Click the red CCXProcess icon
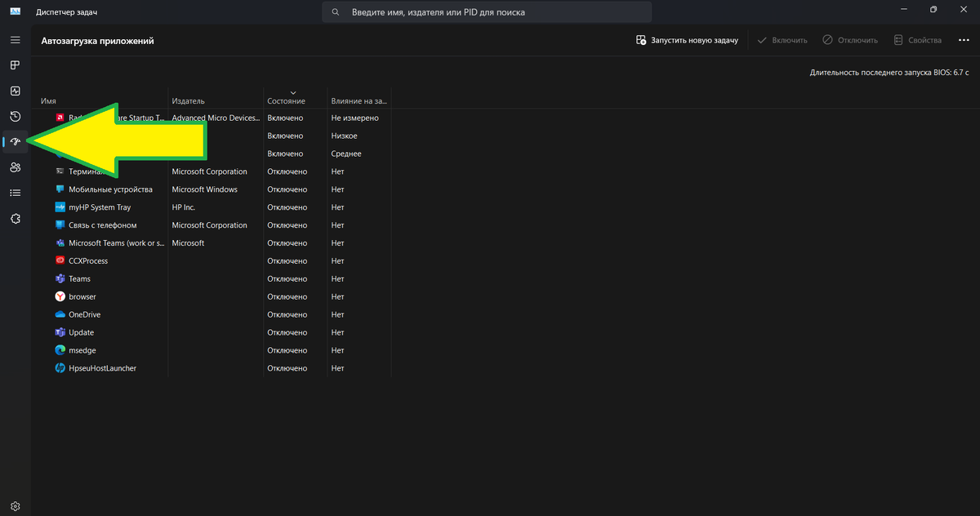Screen dimensions: 980x516 (x=60, y=261)
